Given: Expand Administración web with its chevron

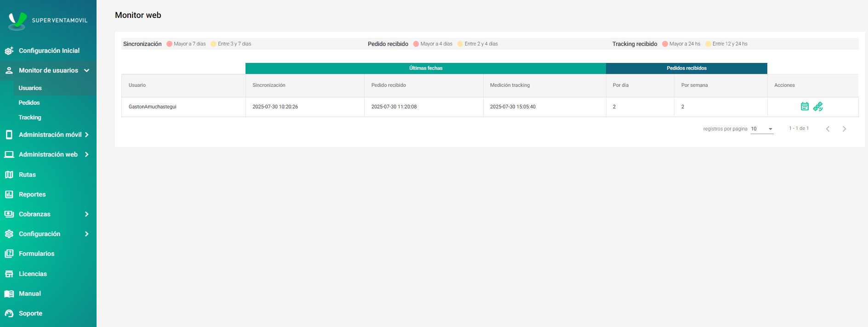Looking at the screenshot, I should (x=86, y=154).
